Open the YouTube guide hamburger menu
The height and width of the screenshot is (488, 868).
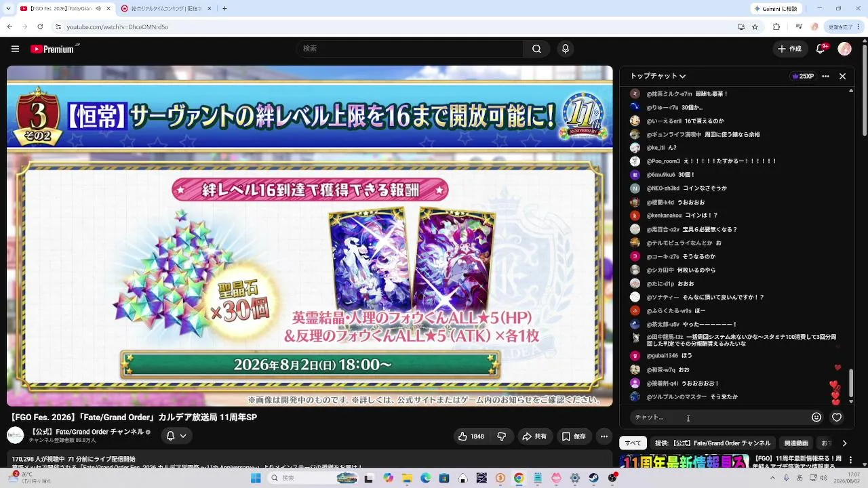pyautogui.click(x=15, y=49)
